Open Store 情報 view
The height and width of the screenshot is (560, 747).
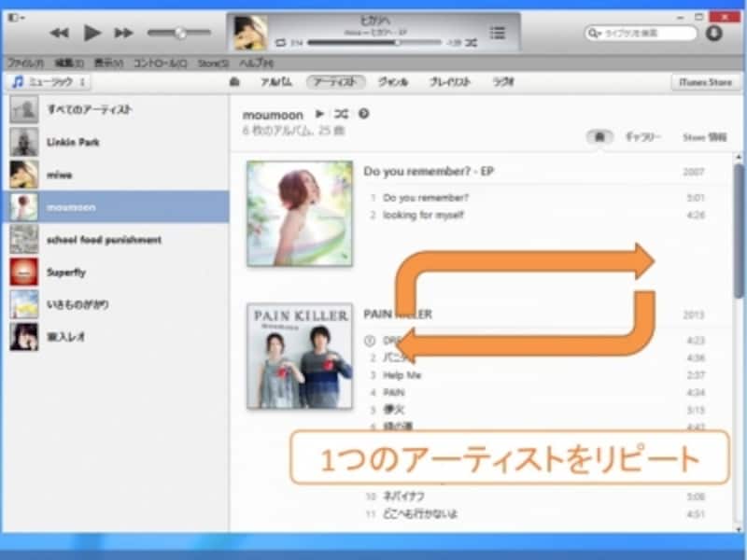point(705,137)
